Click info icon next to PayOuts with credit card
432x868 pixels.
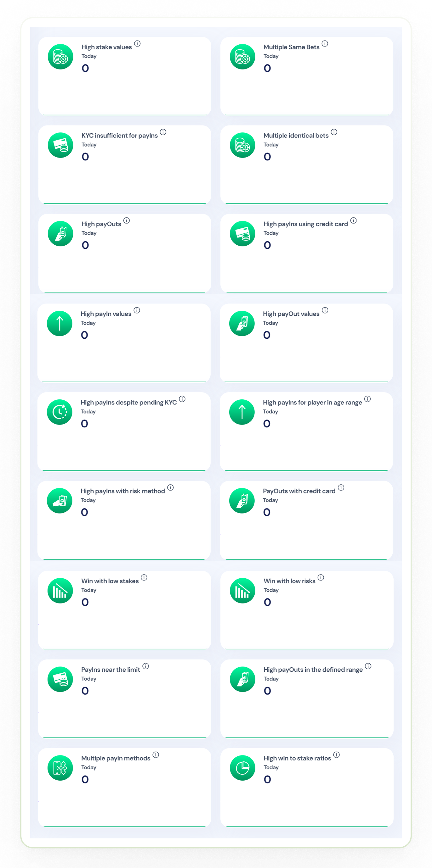tap(341, 487)
